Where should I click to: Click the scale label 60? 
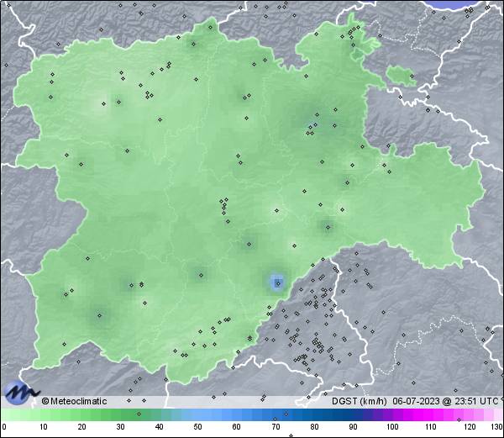pos(237,427)
